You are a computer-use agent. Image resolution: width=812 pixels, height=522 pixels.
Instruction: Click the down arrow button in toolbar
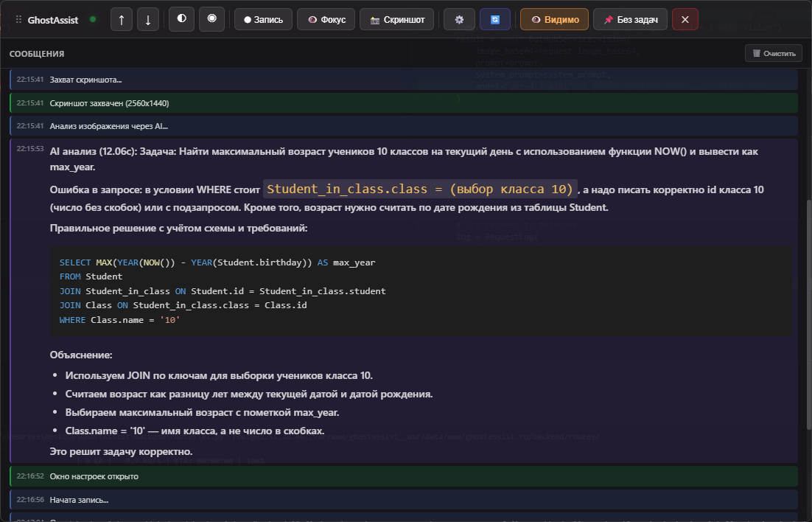click(148, 20)
